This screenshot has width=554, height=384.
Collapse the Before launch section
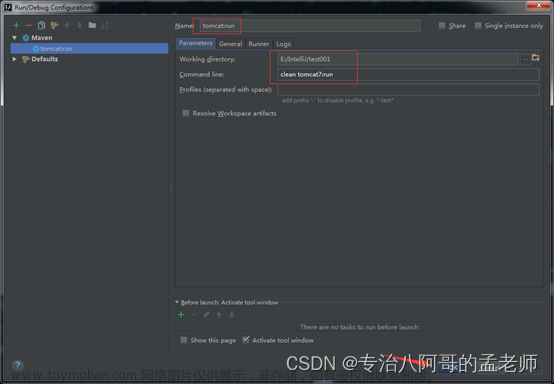[177, 302]
